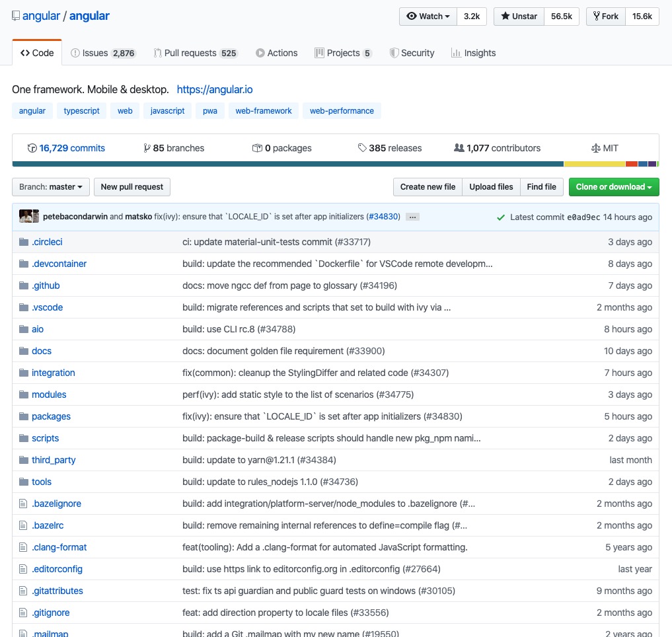
Task: Open the Issues tab
Action: [103, 53]
